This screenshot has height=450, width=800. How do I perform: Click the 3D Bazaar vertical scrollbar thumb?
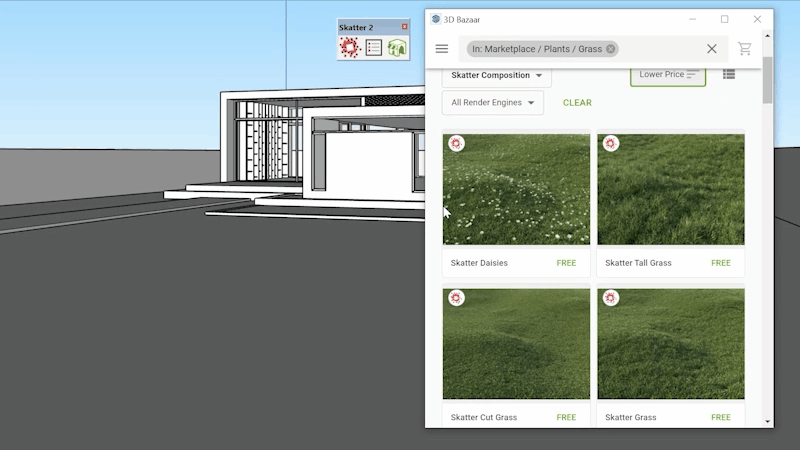click(x=767, y=80)
